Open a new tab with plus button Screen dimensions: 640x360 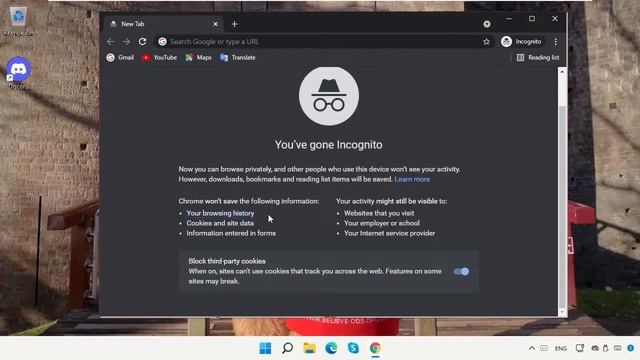[x=234, y=24]
